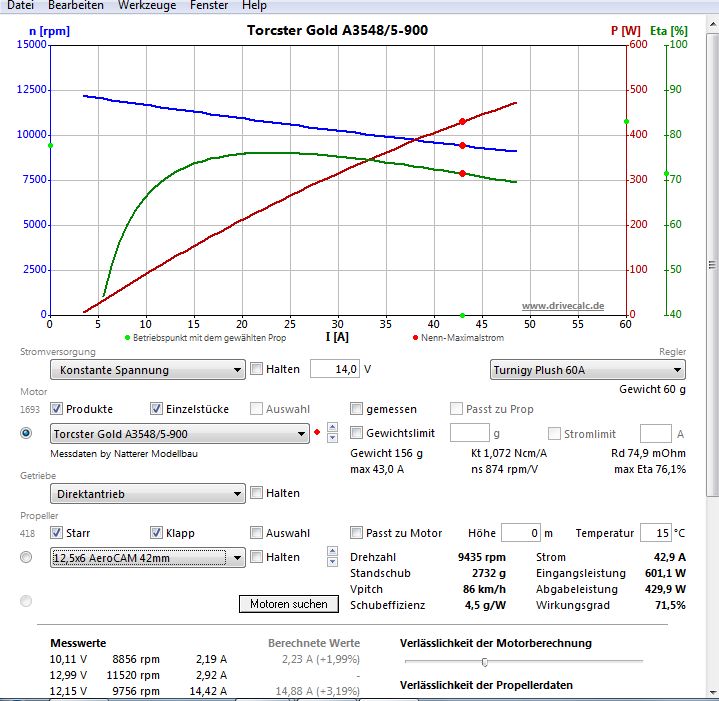The image size is (719, 701).
Task: Click the green operating point on the current axis
Action: [x=462, y=315]
